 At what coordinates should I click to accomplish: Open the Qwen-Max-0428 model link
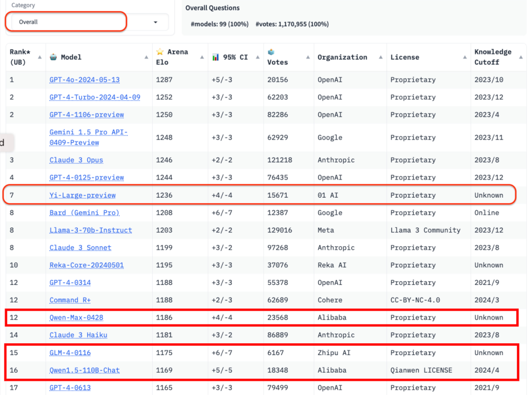[x=76, y=318]
